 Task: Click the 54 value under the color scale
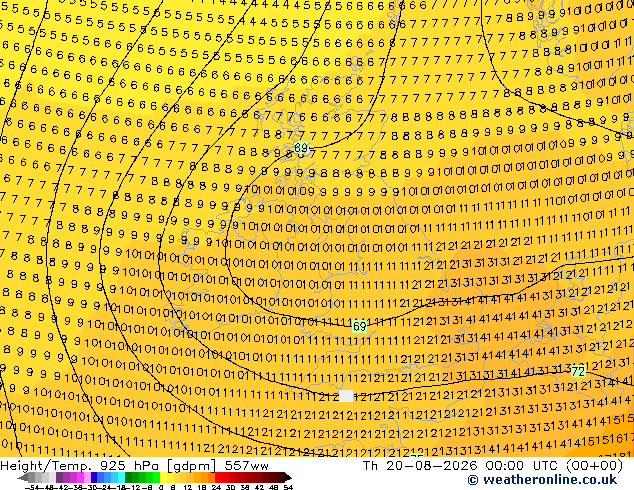click(288, 488)
